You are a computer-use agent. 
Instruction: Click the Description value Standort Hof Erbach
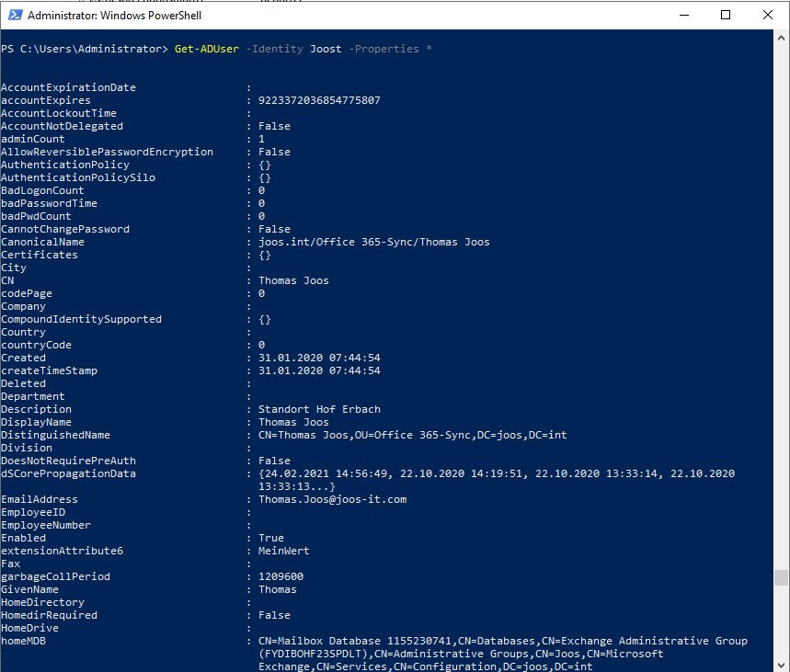[x=319, y=409]
